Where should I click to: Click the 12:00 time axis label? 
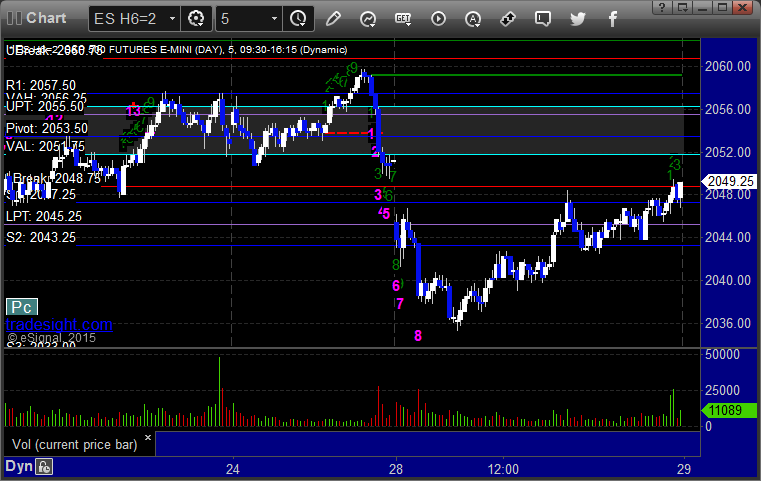click(x=503, y=469)
